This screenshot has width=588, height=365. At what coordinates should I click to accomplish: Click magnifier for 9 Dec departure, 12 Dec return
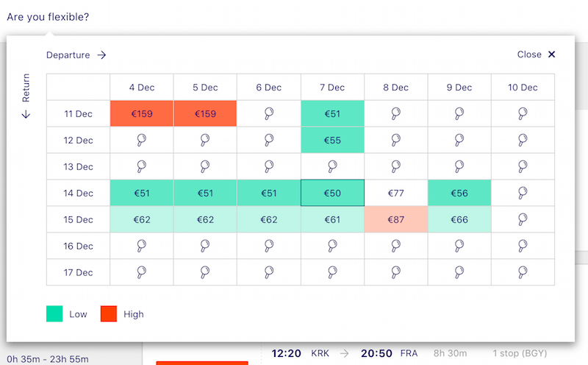(x=459, y=140)
